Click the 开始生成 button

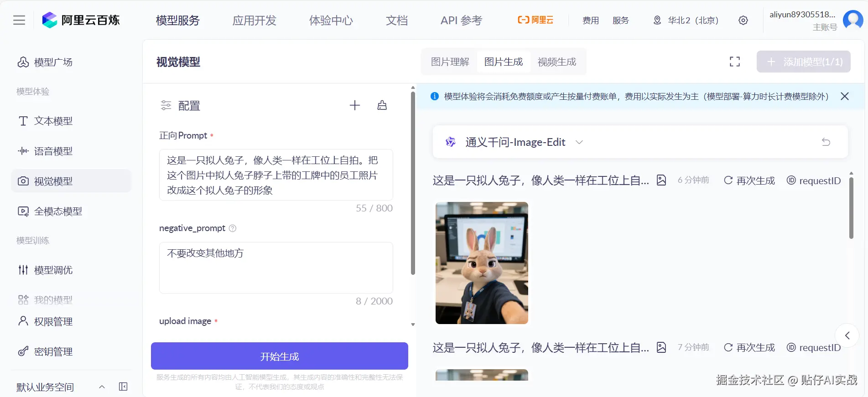tap(280, 356)
